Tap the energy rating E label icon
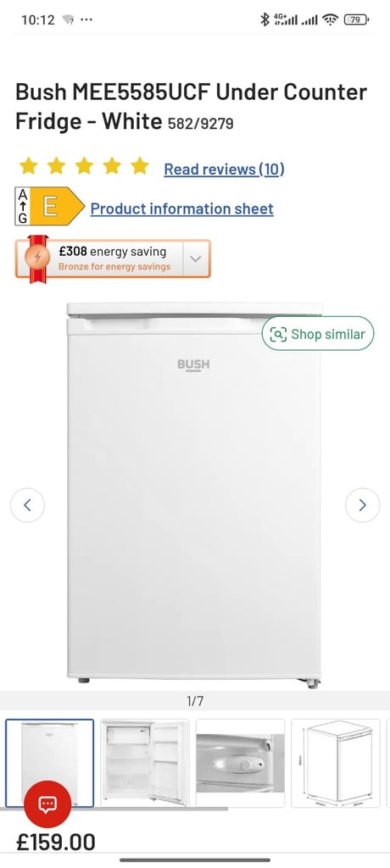Viewport: 390px width, 868px height. pos(49,207)
